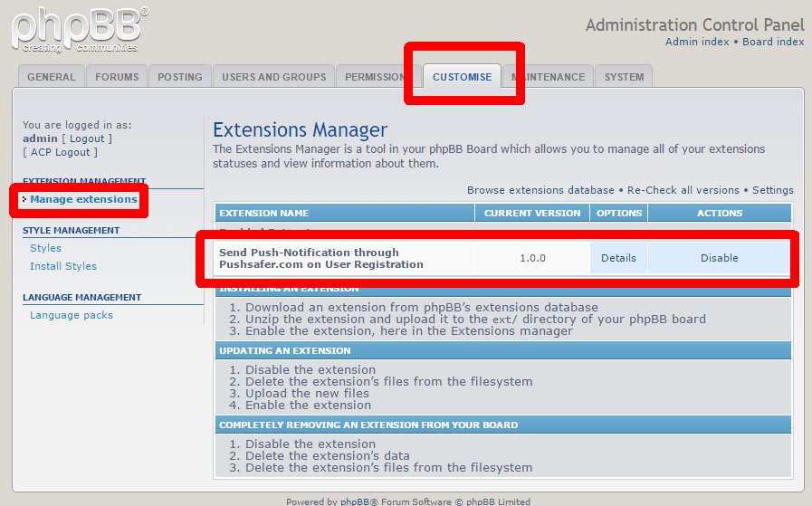
Task: Go to Users and Groups tab
Action: tap(274, 77)
